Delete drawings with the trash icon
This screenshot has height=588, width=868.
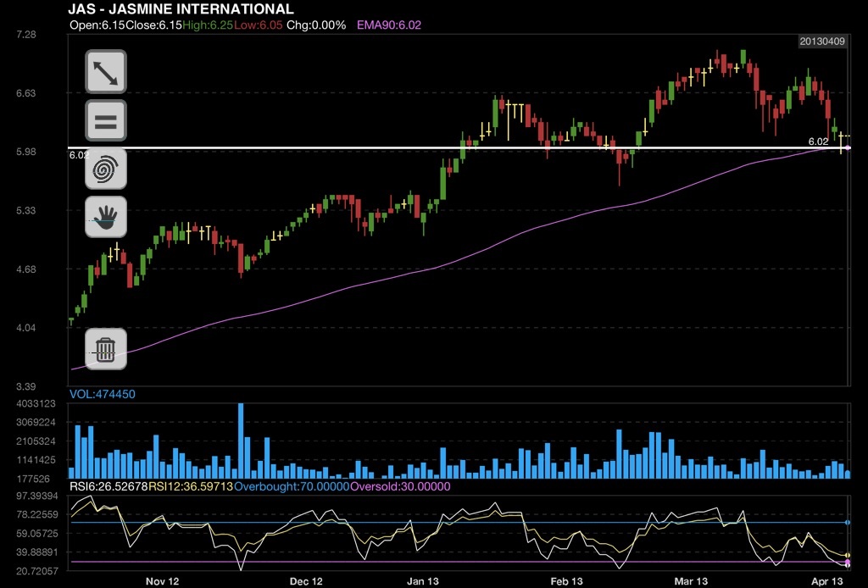point(106,349)
